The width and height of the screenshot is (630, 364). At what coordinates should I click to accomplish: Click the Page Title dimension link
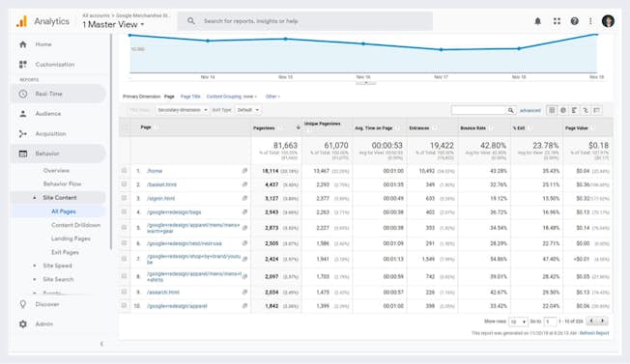click(x=190, y=97)
